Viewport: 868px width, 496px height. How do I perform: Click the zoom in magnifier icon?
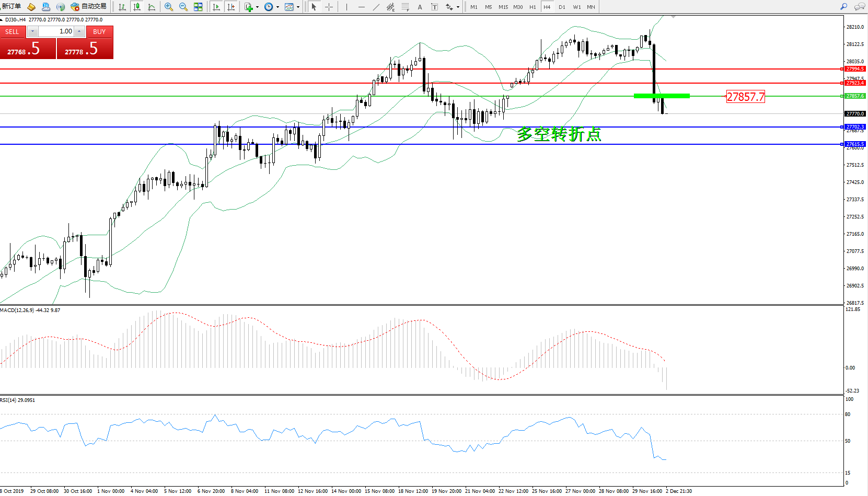point(169,7)
